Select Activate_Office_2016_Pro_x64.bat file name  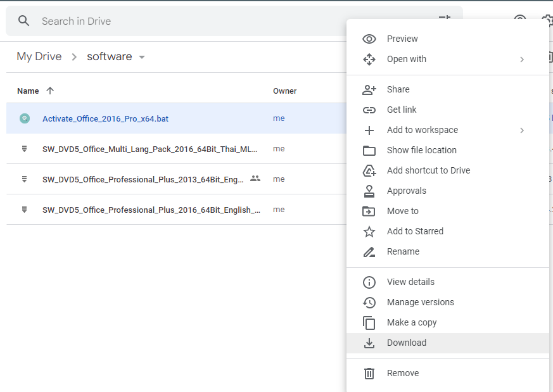coord(105,119)
